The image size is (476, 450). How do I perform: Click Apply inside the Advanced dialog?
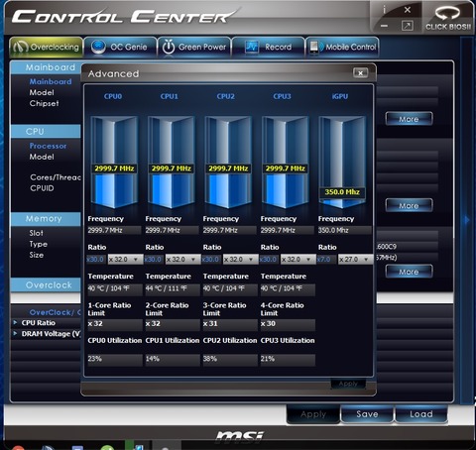pyautogui.click(x=348, y=384)
